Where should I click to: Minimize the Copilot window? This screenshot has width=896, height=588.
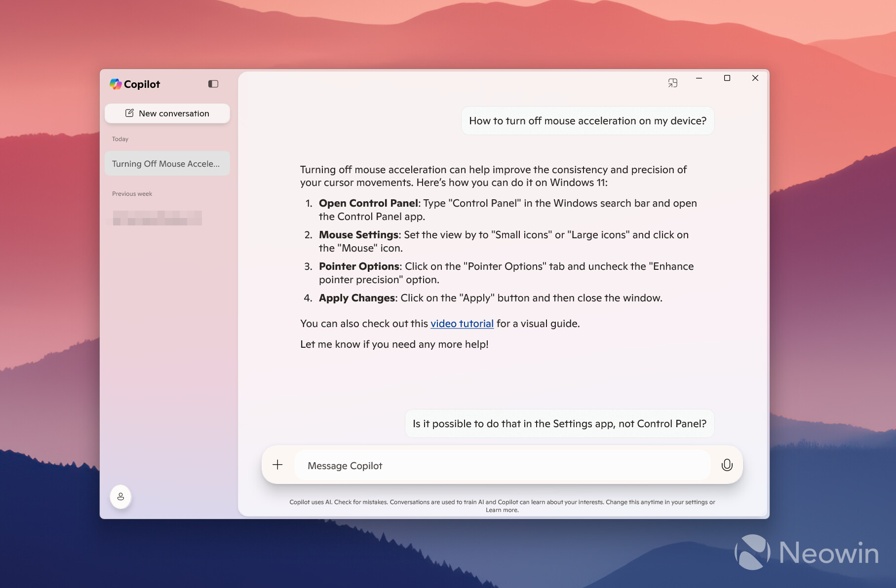click(x=699, y=78)
